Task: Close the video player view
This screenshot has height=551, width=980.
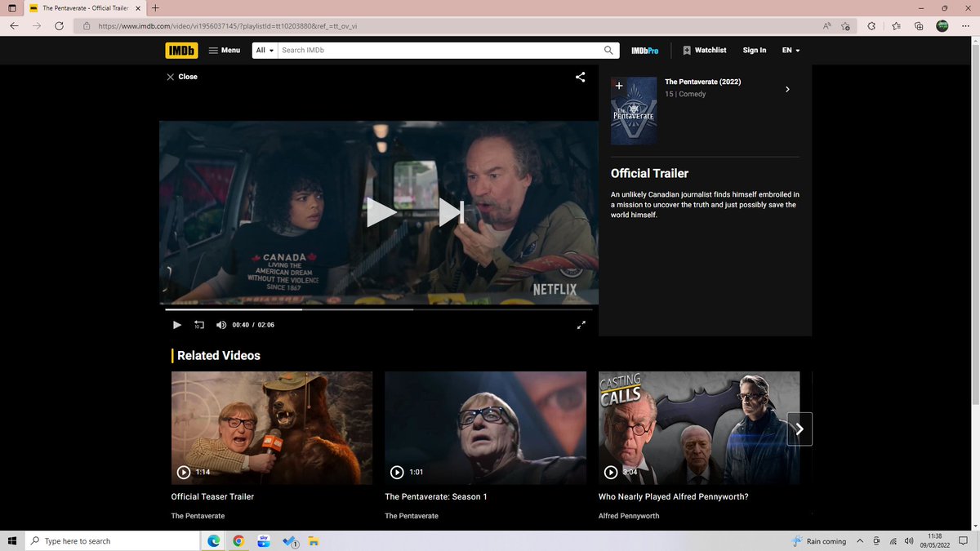Action: 182,77
